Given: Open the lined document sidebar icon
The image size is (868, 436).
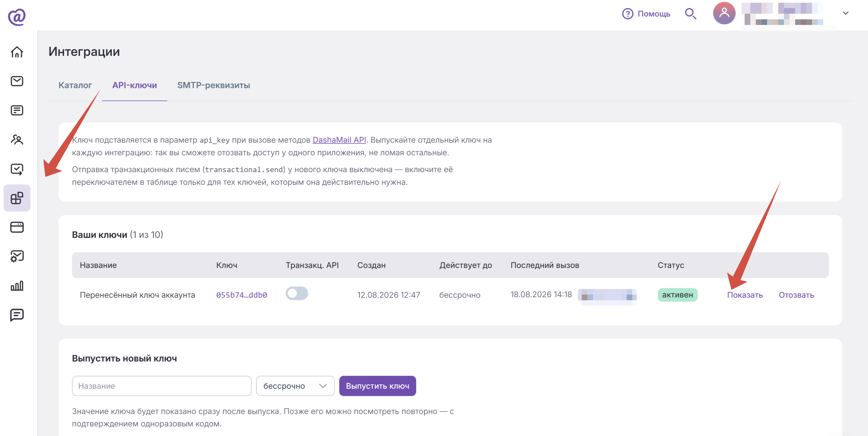Looking at the screenshot, I should click(x=17, y=110).
